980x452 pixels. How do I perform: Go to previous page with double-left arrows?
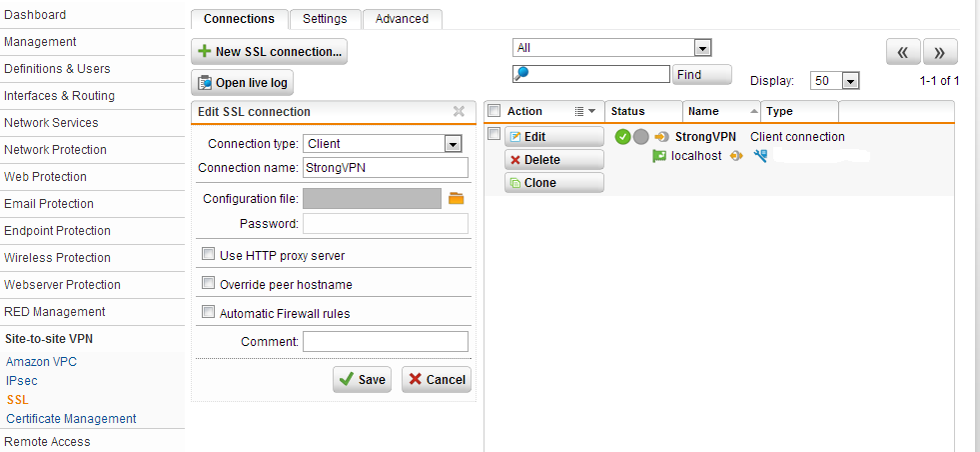903,53
